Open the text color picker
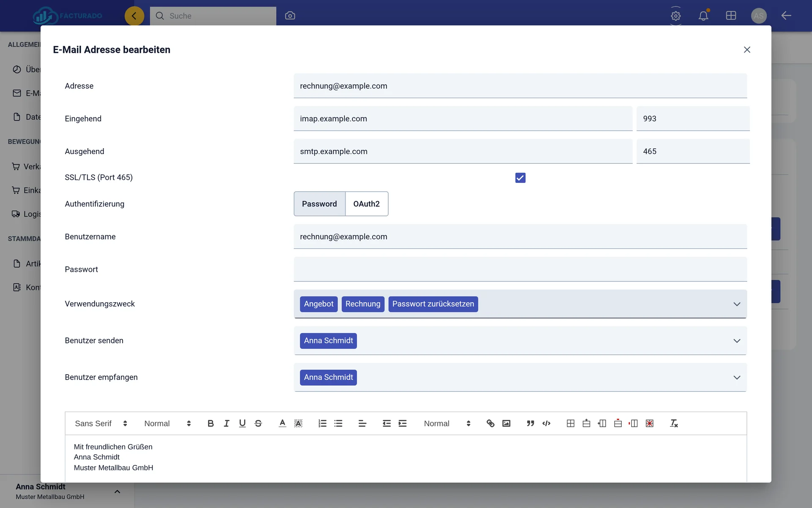The width and height of the screenshot is (812, 508). click(282, 423)
